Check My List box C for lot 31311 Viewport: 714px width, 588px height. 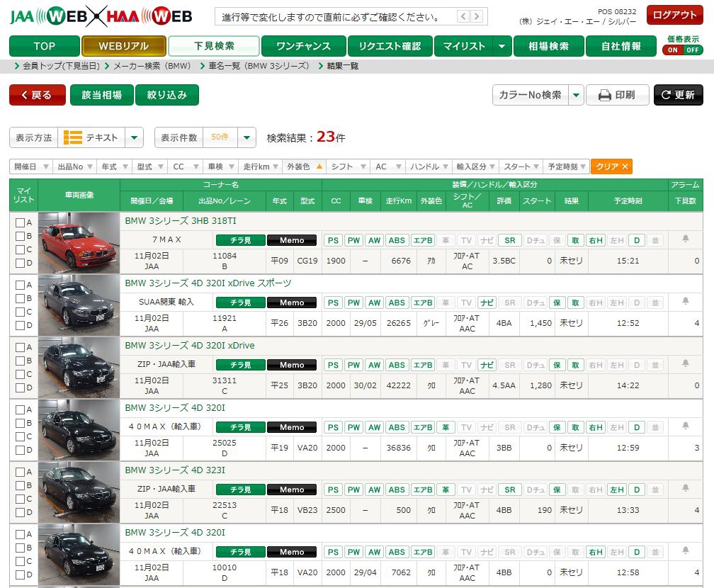(x=20, y=374)
